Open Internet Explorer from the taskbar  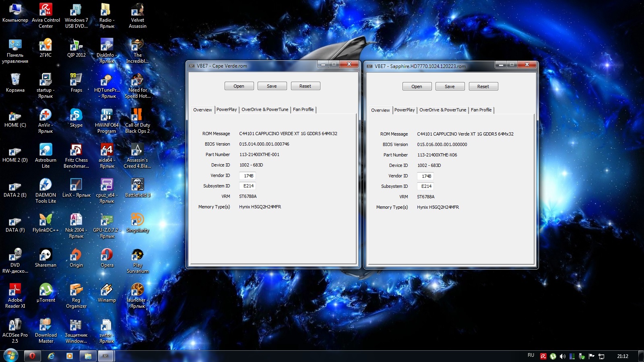51,356
